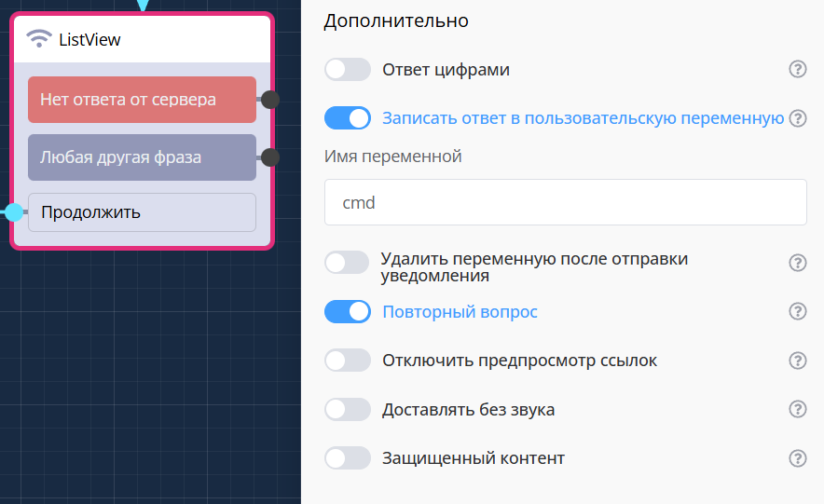Open help for Ответ цифрами
Viewport: 824px width, 504px height.
click(x=797, y=69)
